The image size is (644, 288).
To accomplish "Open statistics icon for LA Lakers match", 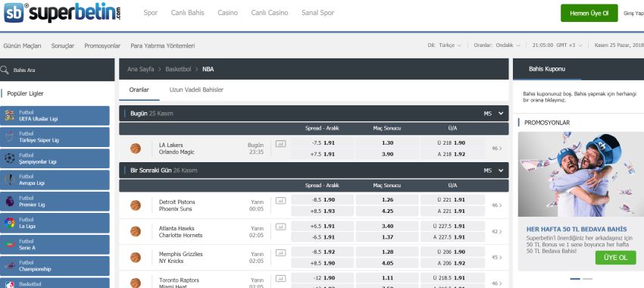I will tap(280, 144).
